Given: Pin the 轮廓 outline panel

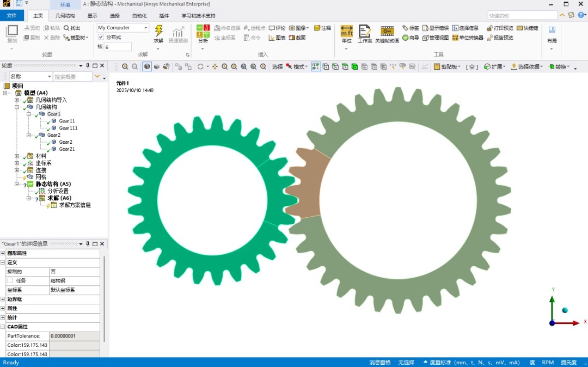Looking at the screenshot, I should point(88,65).
